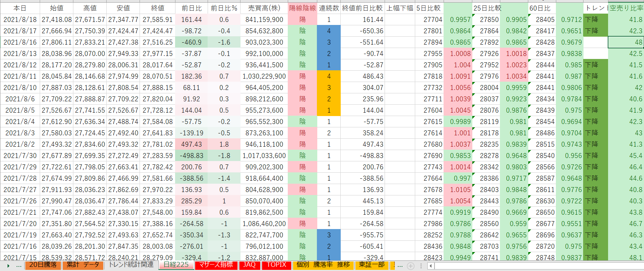644x271 pixels.
Task: Select the 東証一部 sheet tab
Action: point(371,265)
